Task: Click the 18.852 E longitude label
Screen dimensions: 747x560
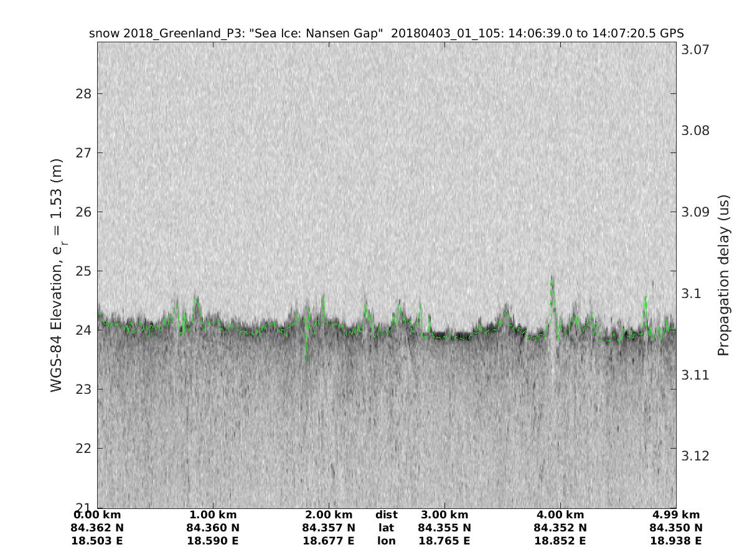Action: (560, 541)
